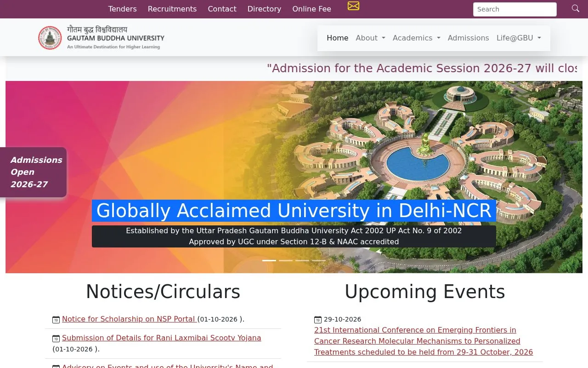Screen dimensions: 588x368
Task: Click calendar icon beside NSP Portal notice
Action: coord(56,320)
